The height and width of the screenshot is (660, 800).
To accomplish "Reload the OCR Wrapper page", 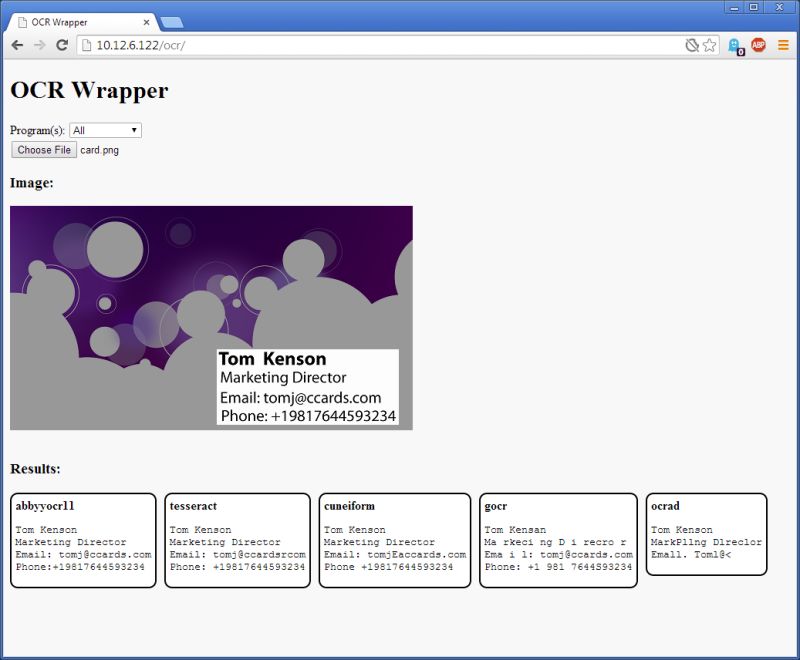I will pyautogui.click(x=63, y=44).
